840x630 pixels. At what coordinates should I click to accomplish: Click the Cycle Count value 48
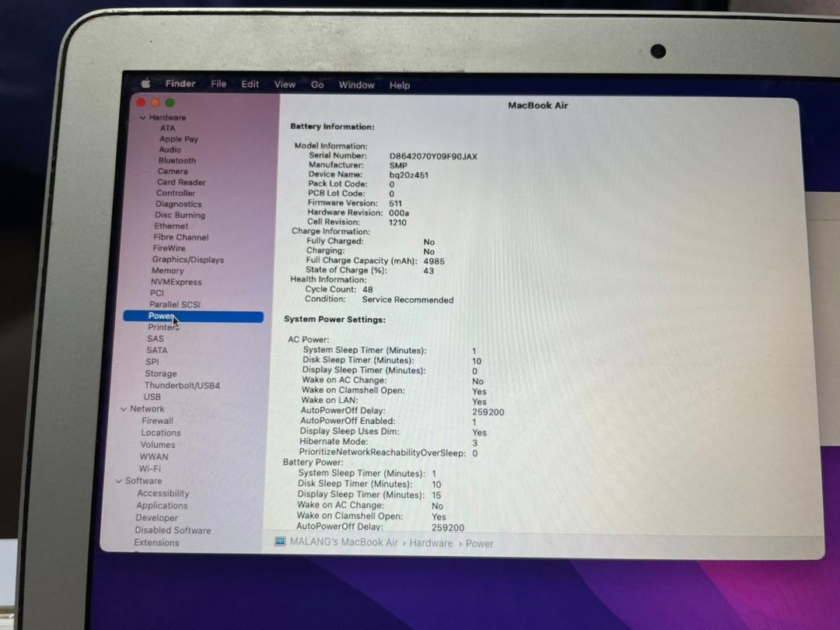tap(367, 289)
